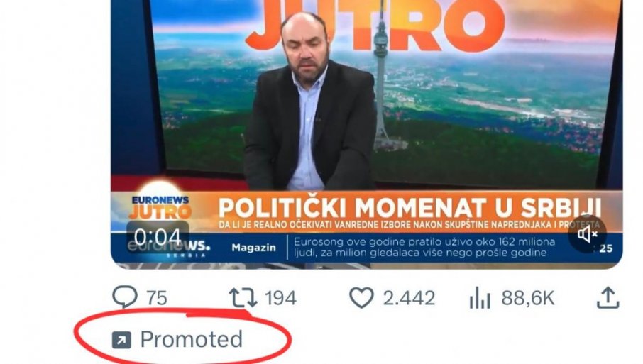Image resolution: width=643 pixels, height=364 pixels.
Task: Click the Eurosong news ticker text
Action: pyautogui.click(x=424, y=247)
